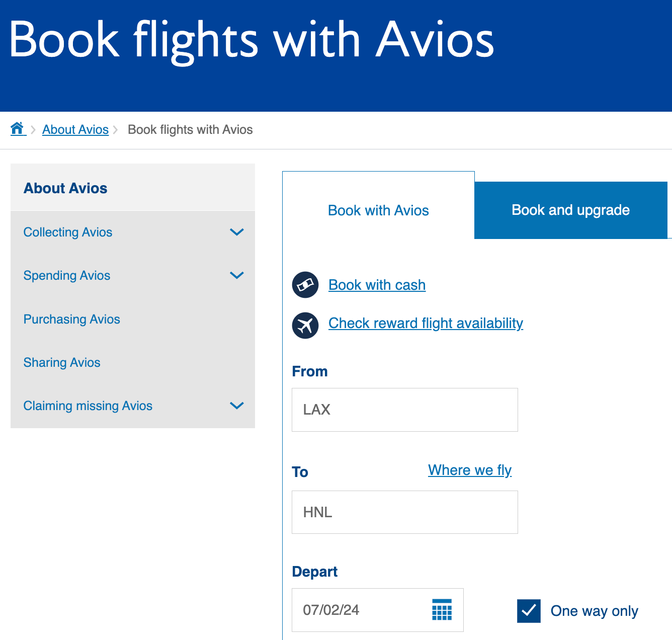Expand the Spending Avios section
672x640 pixels.
[x=236, y=275]
